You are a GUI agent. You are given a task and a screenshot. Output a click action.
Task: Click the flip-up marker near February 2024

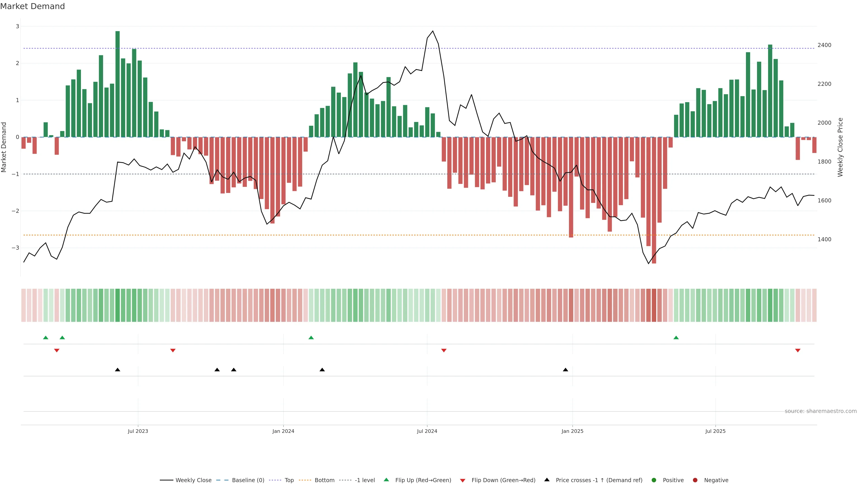point(311,338)
